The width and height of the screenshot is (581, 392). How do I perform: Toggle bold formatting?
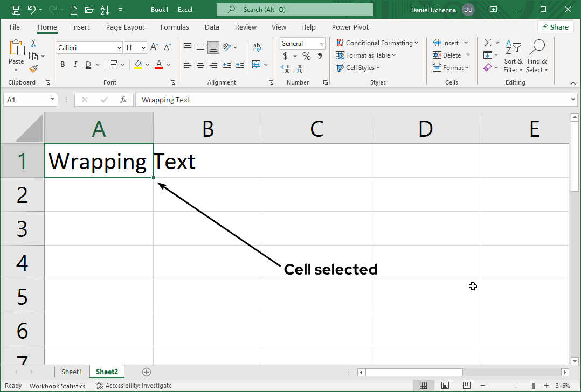point(62,64)
